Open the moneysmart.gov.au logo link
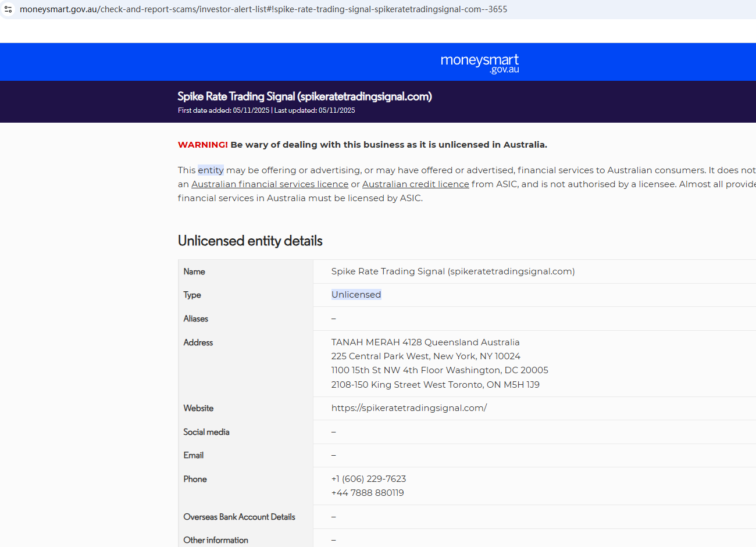The width and height of the screenshot is (756, 547). tap(480, 63)
